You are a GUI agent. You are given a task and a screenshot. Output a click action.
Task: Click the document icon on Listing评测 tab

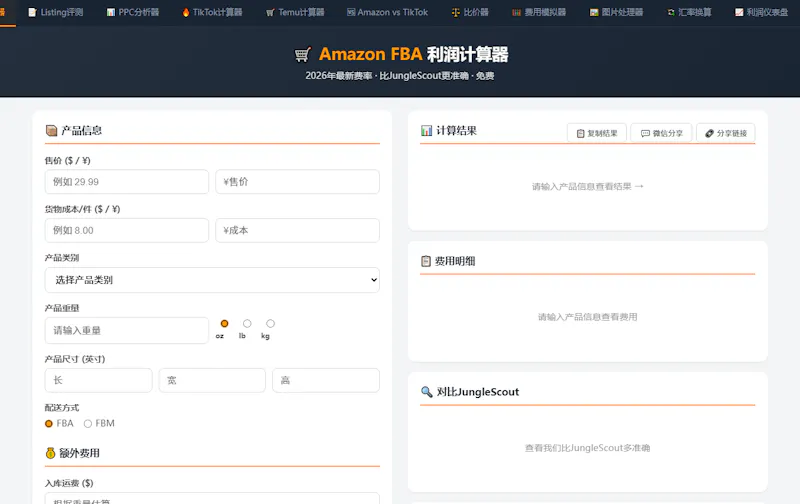coord(32,12)
